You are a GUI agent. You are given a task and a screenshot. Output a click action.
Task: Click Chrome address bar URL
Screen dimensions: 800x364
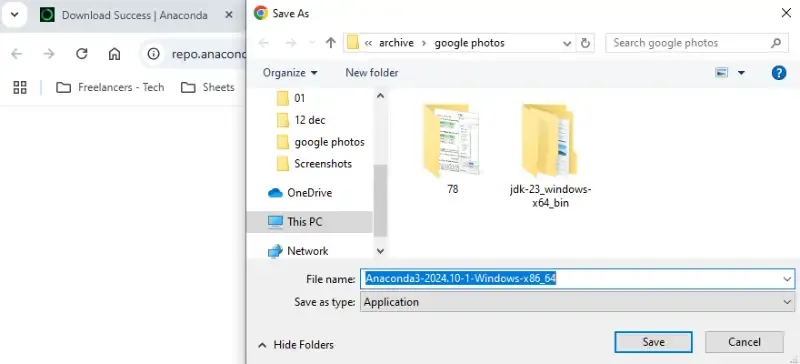tap(209, 54)
